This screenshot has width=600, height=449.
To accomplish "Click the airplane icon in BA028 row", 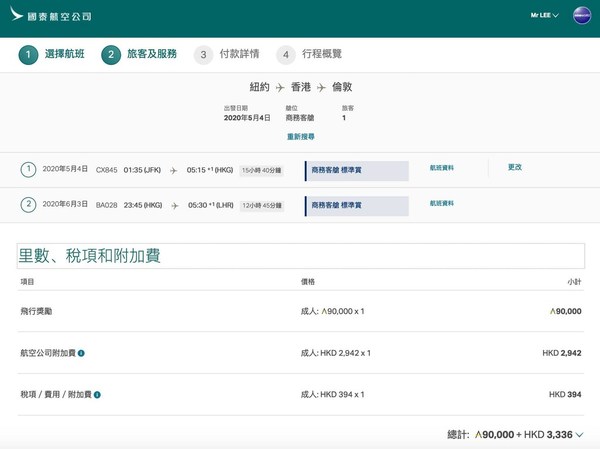I will coord(175,206).
